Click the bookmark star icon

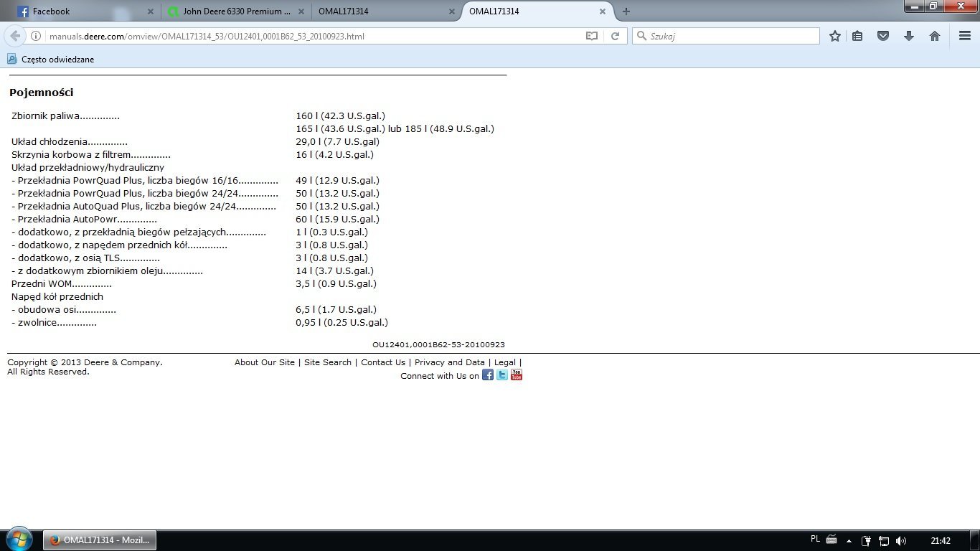click(x=834, y=36)
